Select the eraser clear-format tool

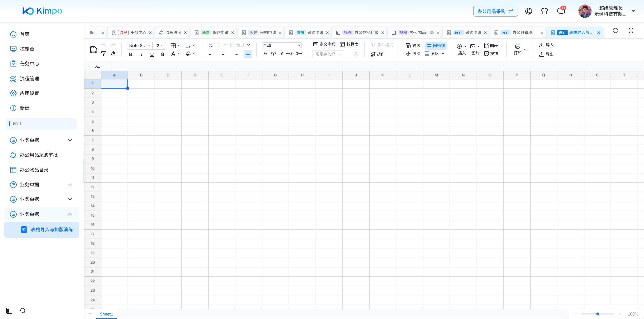113,54
